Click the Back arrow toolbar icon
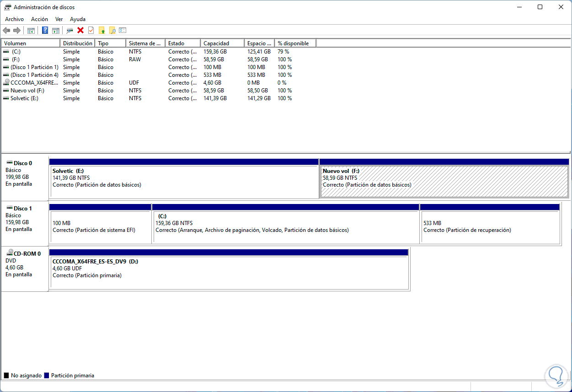This screenshot has width=572, height=392. click(6, 31)
